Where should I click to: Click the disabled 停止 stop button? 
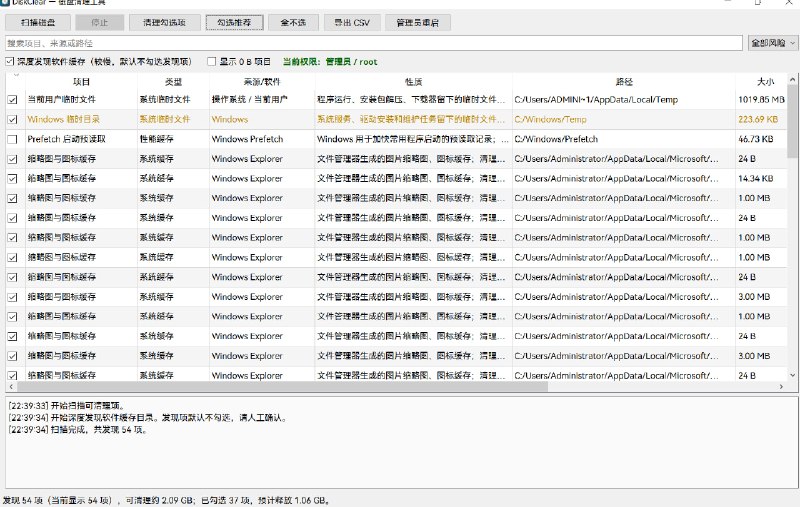pos(99,22)
